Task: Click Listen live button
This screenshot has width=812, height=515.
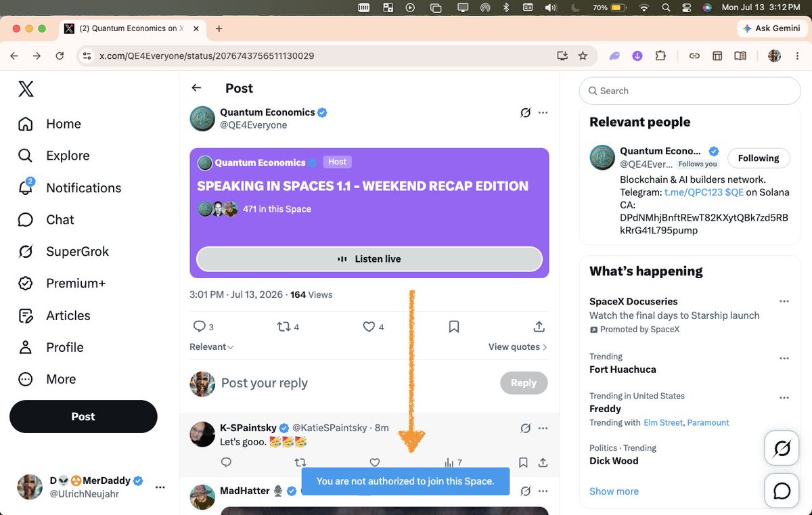Action: click(369, 259)
